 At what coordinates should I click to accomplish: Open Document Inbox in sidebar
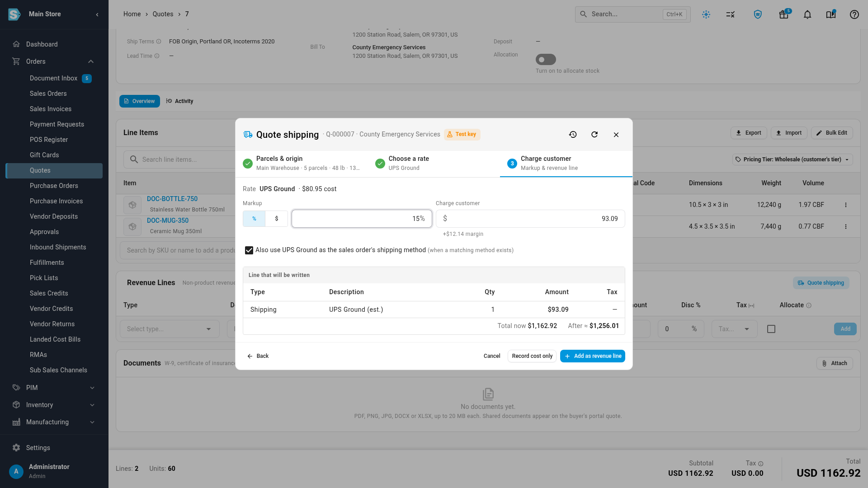(54, 78)
